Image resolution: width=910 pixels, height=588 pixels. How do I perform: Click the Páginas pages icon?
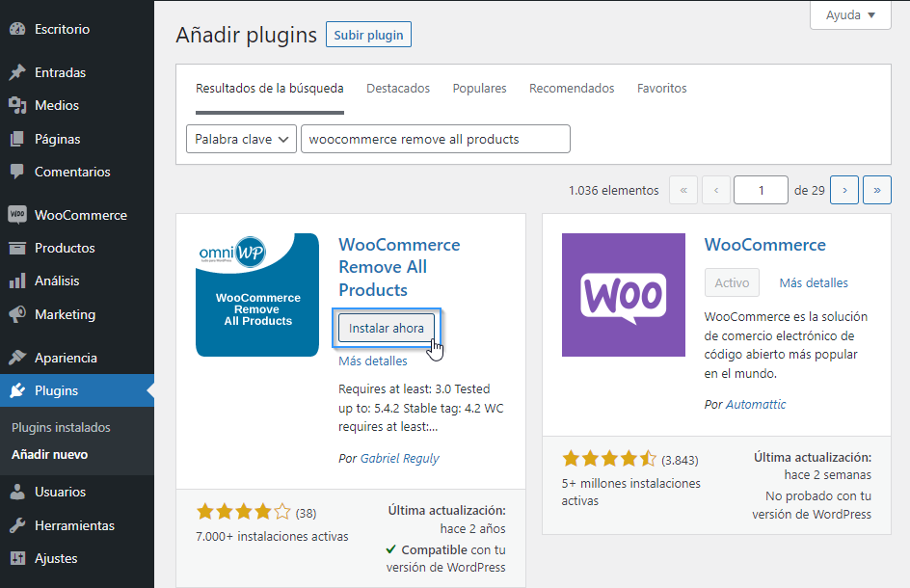click(x=17, y=139)
